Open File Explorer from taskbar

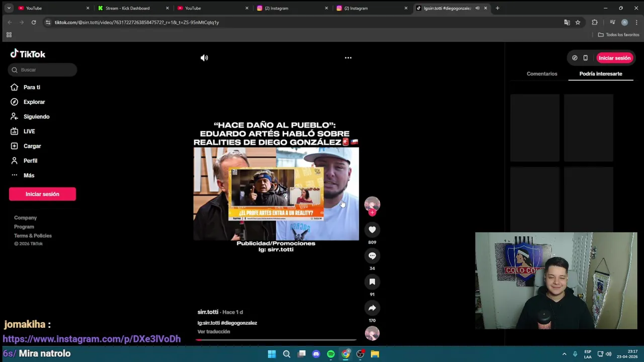375,354
